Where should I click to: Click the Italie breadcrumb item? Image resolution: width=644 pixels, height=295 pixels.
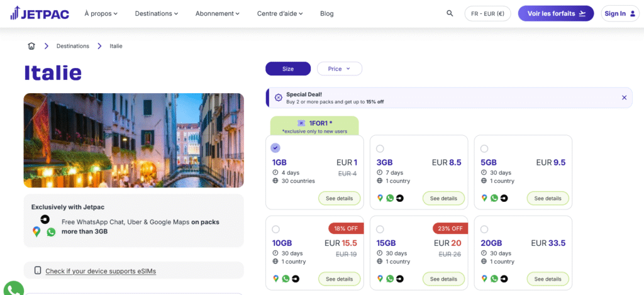click(116, 46)
